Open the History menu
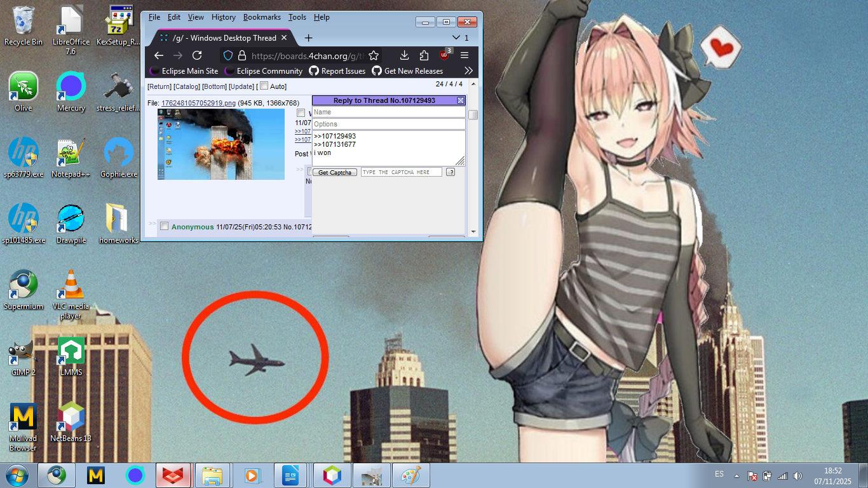 coord(224,17)
